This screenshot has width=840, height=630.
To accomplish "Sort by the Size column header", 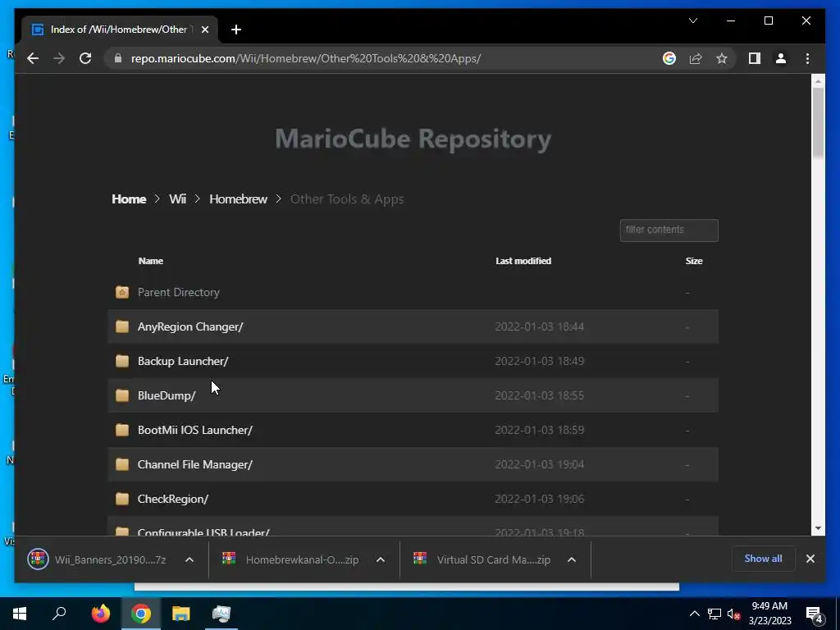I will pyautogui.click(x=694, y=261).
